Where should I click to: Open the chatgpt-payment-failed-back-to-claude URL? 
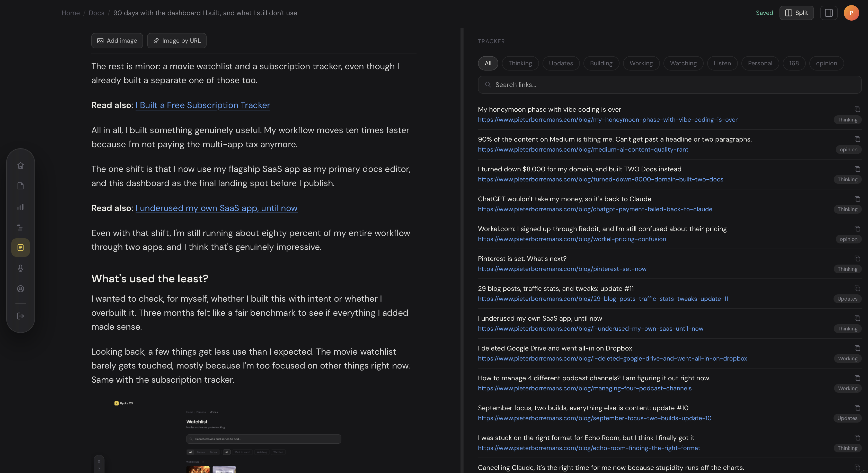[595, 209]
